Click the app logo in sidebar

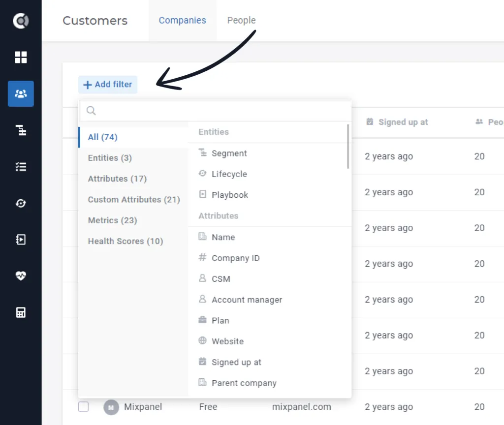(21, 21)
